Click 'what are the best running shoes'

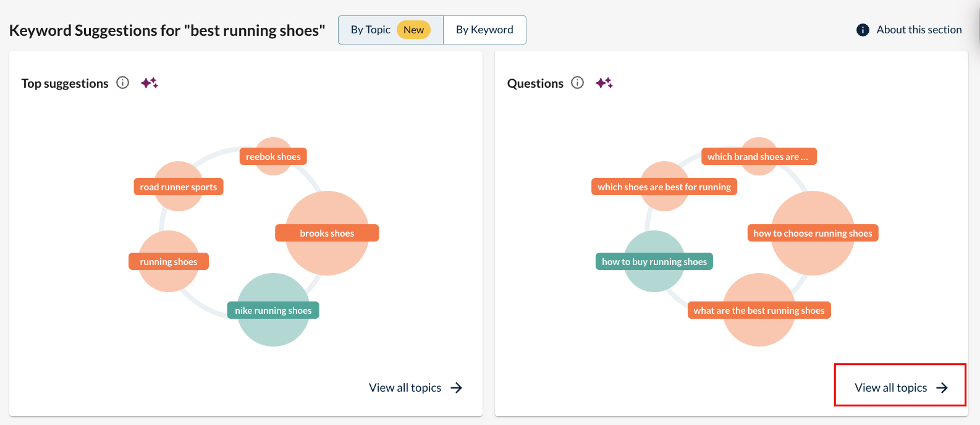[x=759, y=310]
